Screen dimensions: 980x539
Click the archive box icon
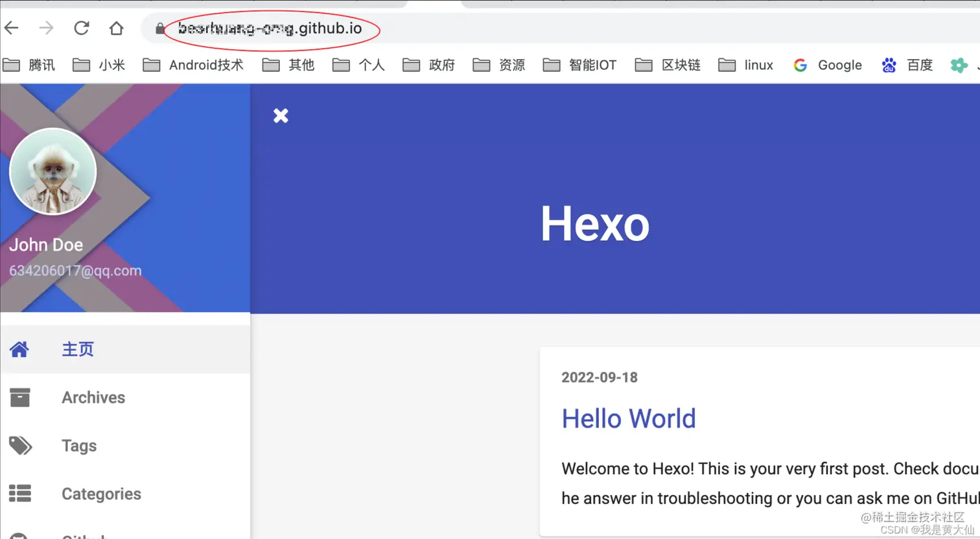coord(20,397)
